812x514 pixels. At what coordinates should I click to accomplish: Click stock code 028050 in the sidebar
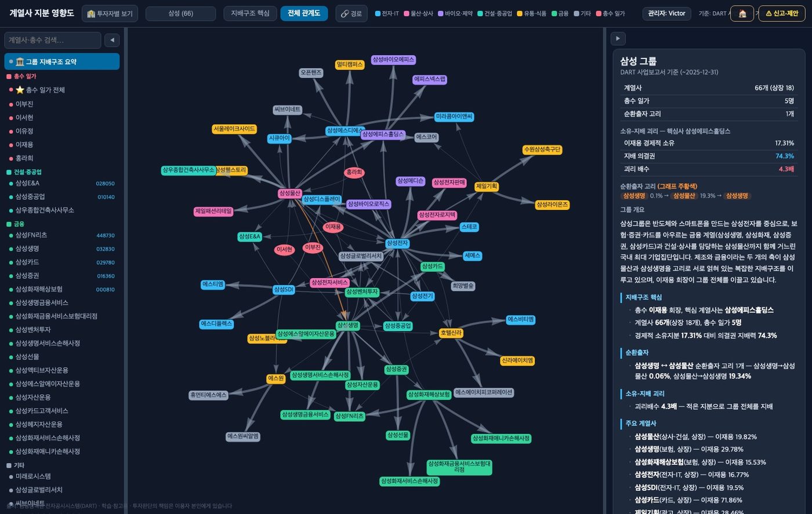click(106, 184)
